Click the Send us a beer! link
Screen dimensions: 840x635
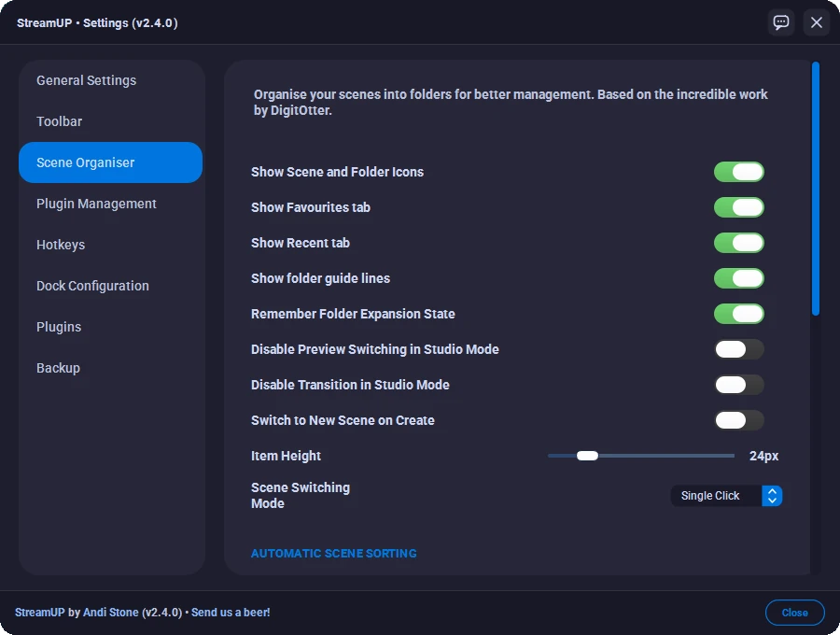pos(231,613)
